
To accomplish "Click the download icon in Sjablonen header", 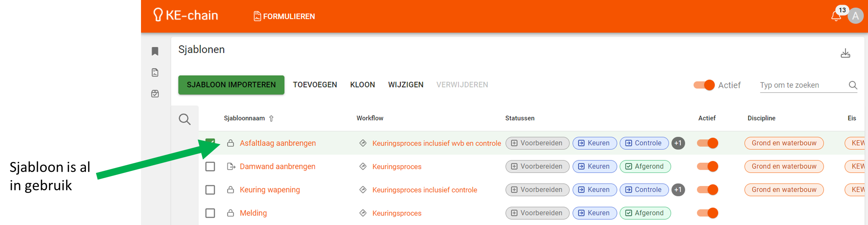I will [x=845, y=53].
